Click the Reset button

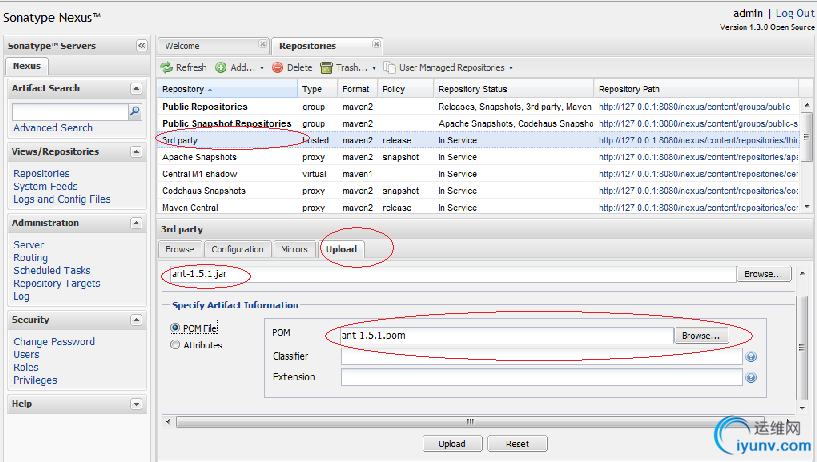[517, 444]
